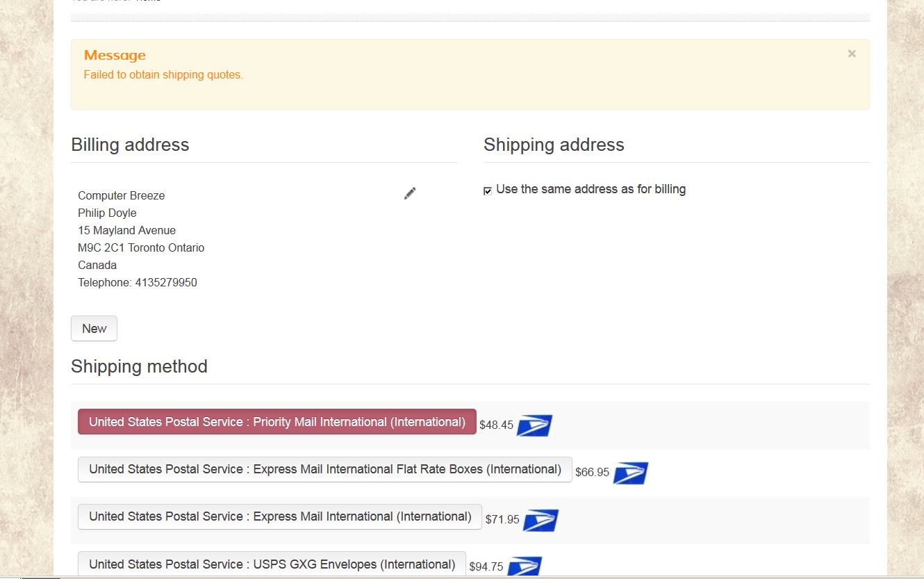
Task: Click the telephone number line in billing address
Action: (x=138, y=283)
